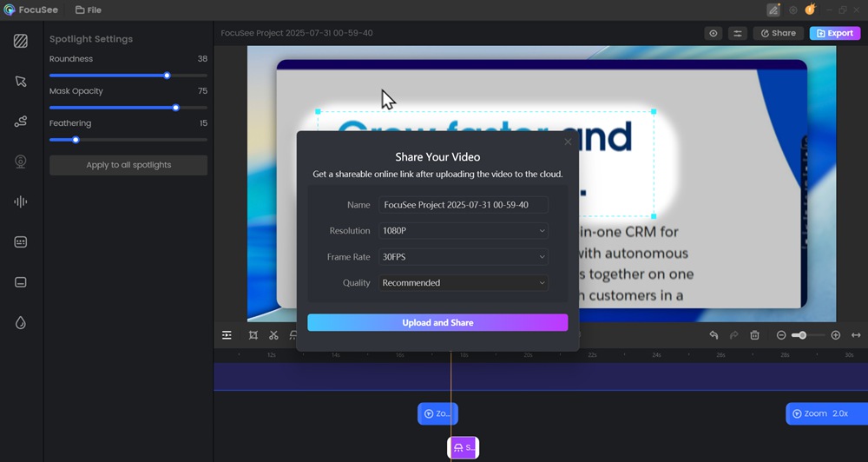868x462 pixels.
Task: Select the purple spotlight clip on timeline
Action: coord(464,447)
